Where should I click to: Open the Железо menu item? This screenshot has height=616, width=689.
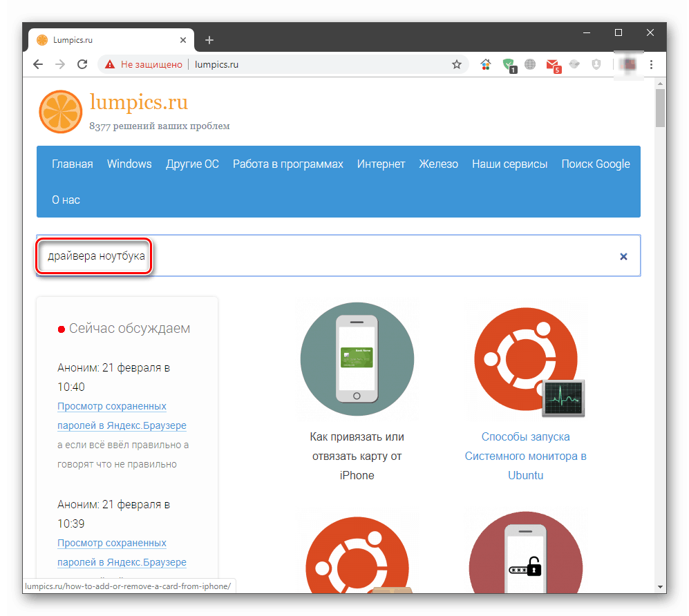439,164
